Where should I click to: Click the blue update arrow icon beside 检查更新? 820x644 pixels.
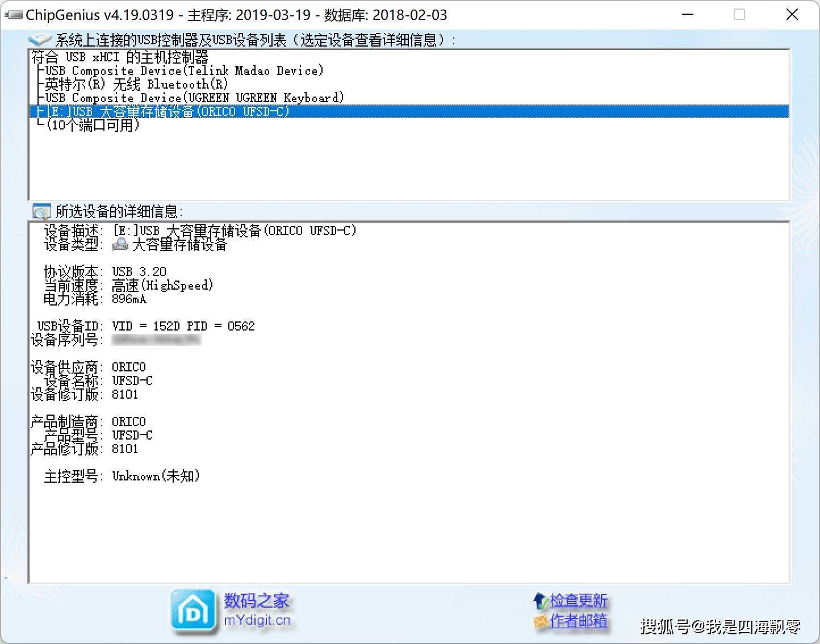point(539,600)
